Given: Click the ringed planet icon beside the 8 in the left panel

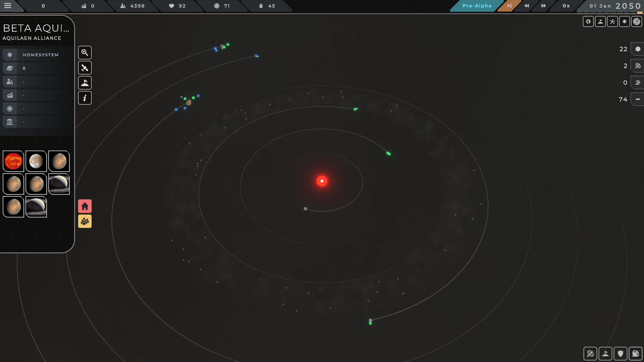Looking at the screenshot, I should click(x=10, y=68).
